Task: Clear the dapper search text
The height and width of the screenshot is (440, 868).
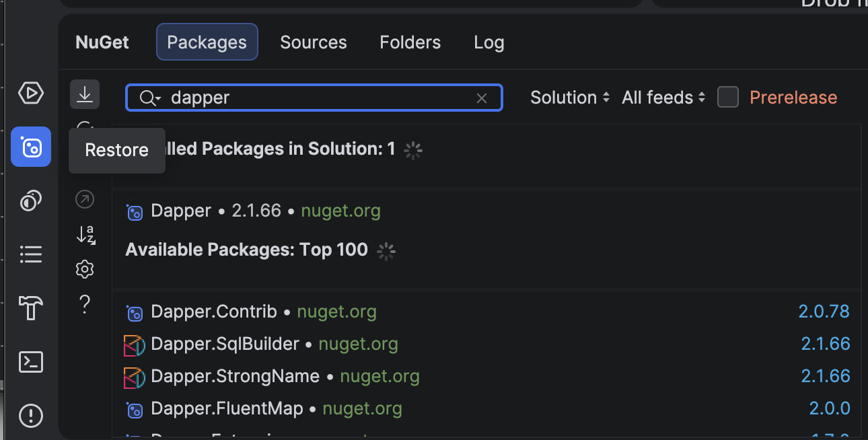Action: tap(482, 98)
